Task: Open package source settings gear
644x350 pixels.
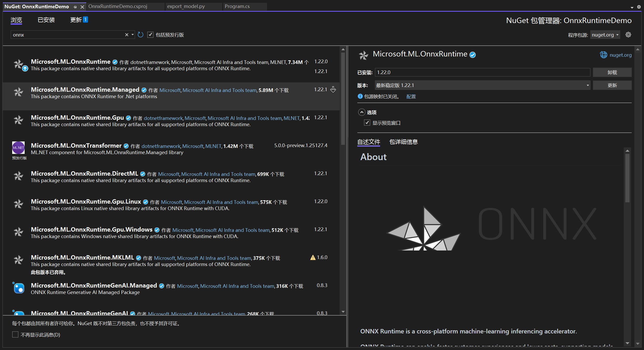Action: tap(628, 34)
